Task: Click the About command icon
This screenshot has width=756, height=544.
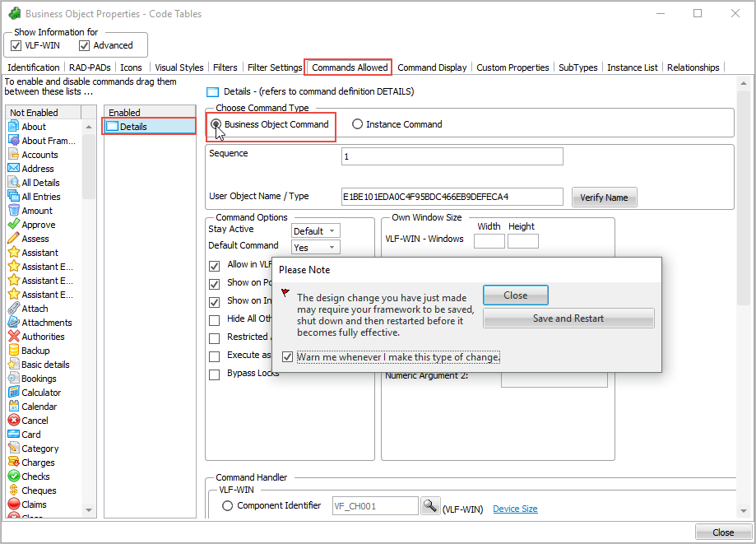Action: [13, 127]
